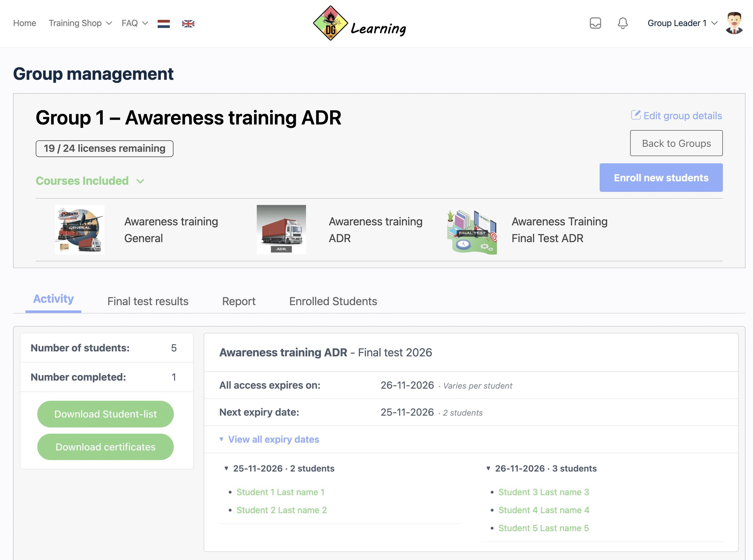Screen dimensions: 753x560
Task: Click the Awareness training ADR course title
Action: (x=376, y=229)
